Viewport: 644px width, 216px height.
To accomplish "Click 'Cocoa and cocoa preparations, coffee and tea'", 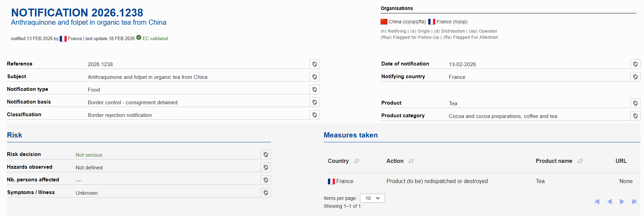I will pos(503,116).
